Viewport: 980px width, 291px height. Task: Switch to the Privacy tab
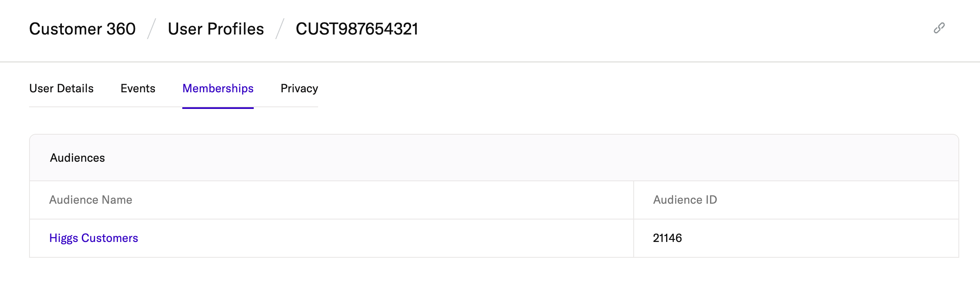point(299,89)
